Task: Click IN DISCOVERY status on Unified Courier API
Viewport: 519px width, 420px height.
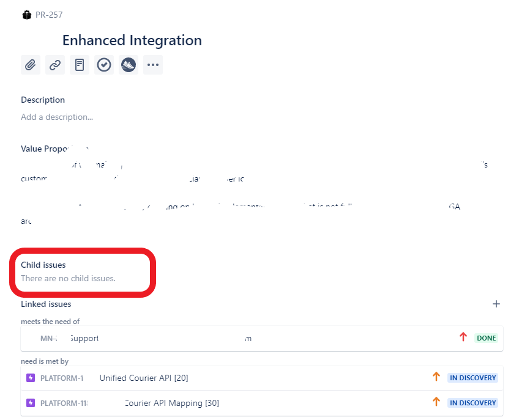Action: [x=472, y=378]
